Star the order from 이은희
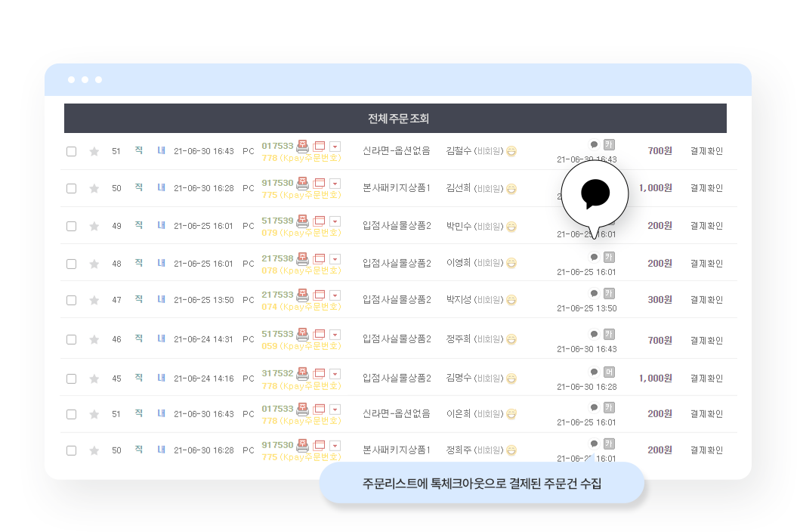Image resolution: width=797 pixels, height=532 pixels. click(94, 415)
